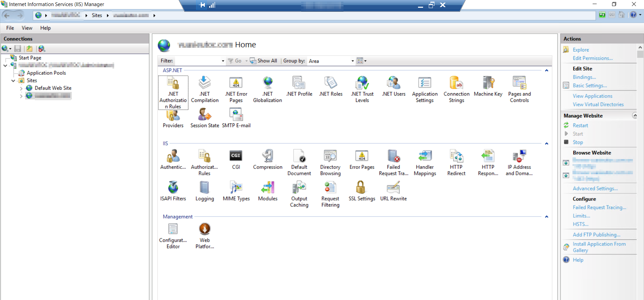The width and height of the screenshot is (644, 300).
Task: Open IIS Error Pages feature
Action: [362, 159]
